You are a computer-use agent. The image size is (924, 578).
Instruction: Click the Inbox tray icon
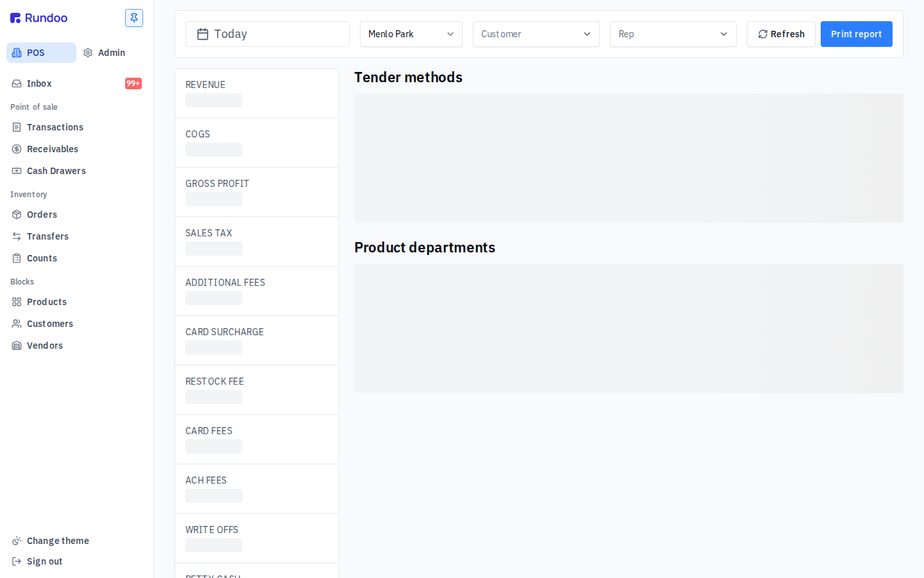17,83
